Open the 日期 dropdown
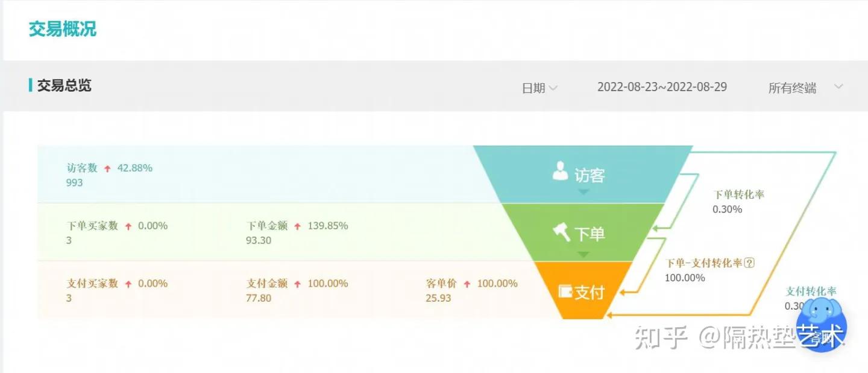The height and width of the screenshot is (373, 868). pyautogui.click(x=538, y=88)
